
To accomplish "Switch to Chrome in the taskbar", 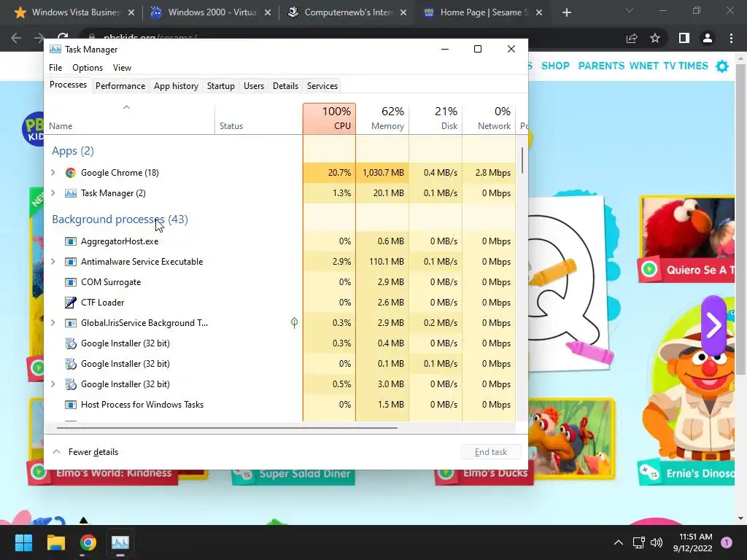I will pos(88,542).
